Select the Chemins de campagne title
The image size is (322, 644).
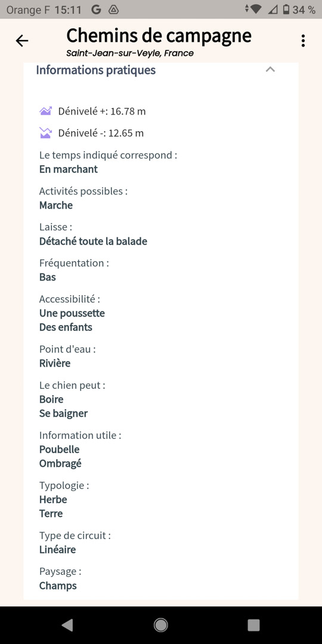coord(159,36)
